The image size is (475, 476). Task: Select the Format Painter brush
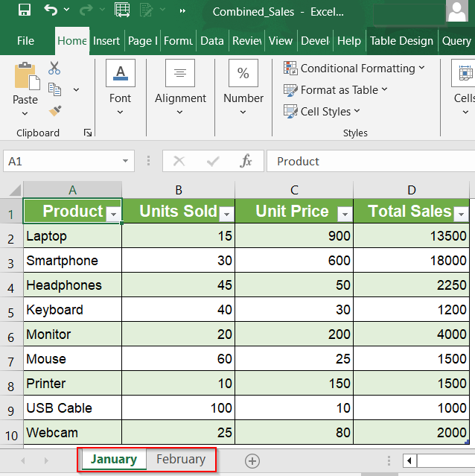tap(55, 111)
